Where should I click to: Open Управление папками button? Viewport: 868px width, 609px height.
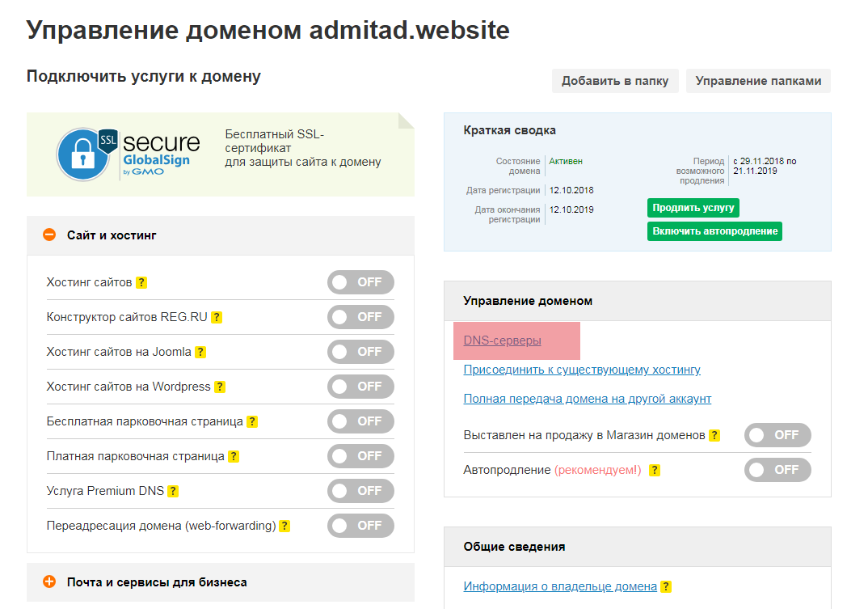click(758, 81)
